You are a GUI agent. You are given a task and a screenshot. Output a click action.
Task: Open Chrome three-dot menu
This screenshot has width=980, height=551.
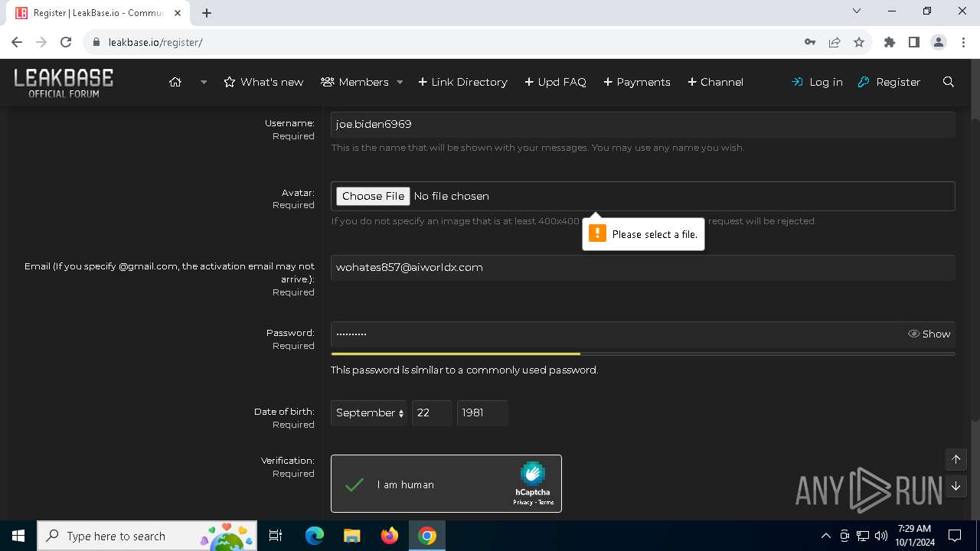coord(963,42)
